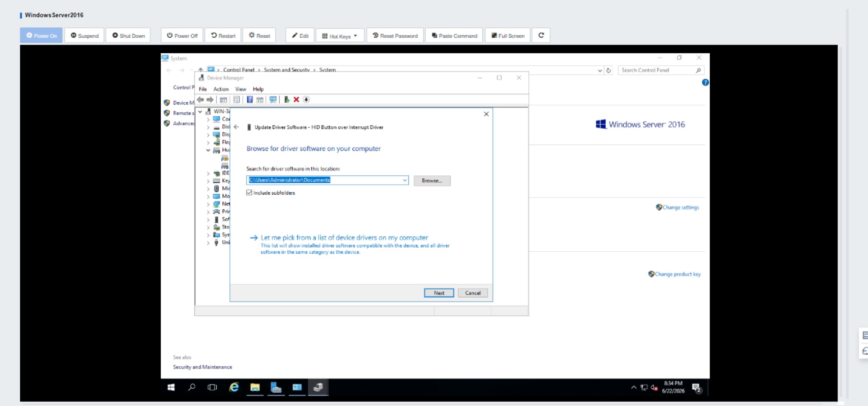Click Device Manager toolbar forward arrow

coord(210,100)
